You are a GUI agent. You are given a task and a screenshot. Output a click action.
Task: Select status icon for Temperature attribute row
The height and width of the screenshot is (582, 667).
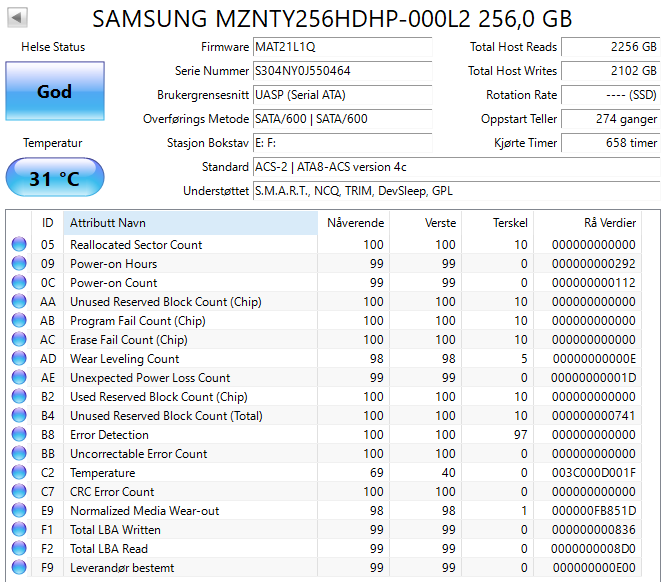pos(19,473)
